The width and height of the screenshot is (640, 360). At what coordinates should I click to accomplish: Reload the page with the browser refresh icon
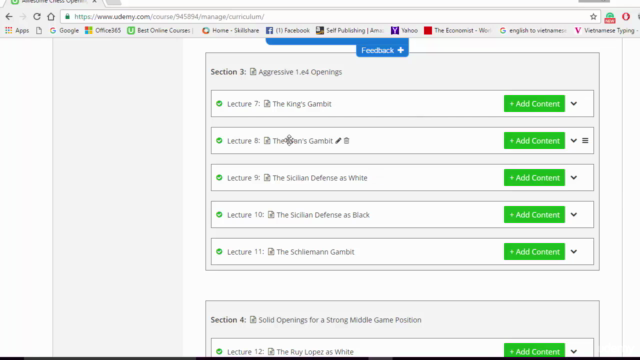tap(37, 17)
